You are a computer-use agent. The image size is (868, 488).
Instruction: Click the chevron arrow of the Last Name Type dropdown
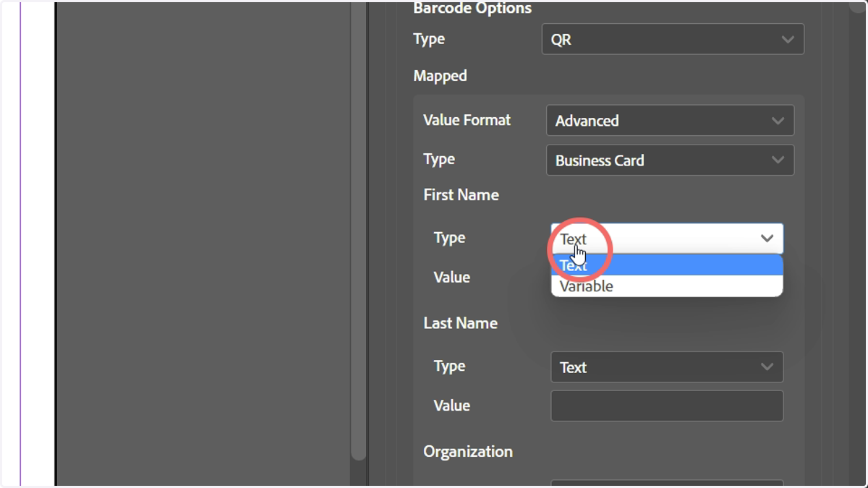click(x=767, y=367)
